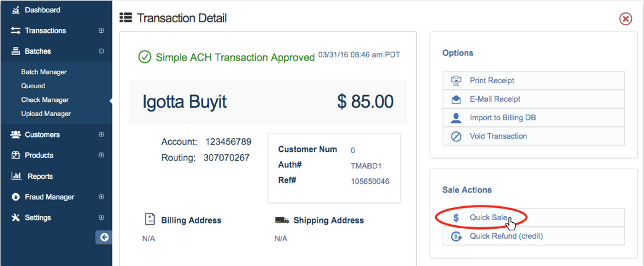Collapse sidebar with the left arrow button
The width and height of the screenshot is (644, 266).
click(104, 237)
